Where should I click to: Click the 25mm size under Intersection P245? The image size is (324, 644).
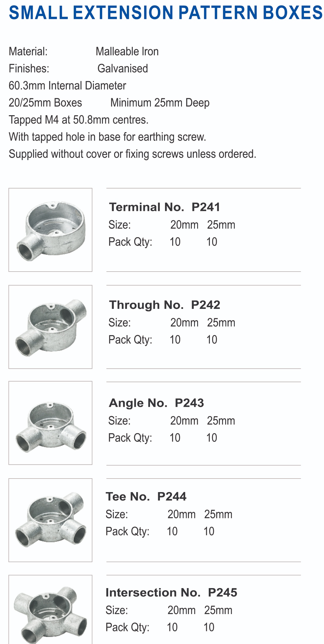218,610
